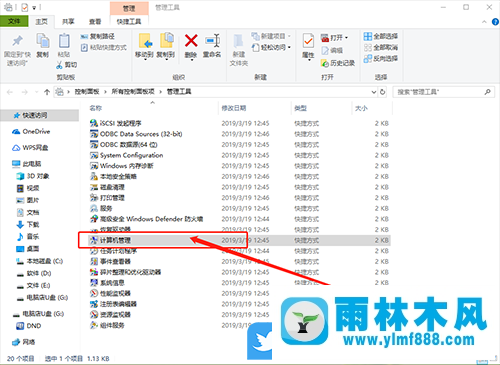The width and height of the screenshot is (500, 365).
Task: Select ODBC Data Sources (32-bit) item
Action: click(141, 134)
